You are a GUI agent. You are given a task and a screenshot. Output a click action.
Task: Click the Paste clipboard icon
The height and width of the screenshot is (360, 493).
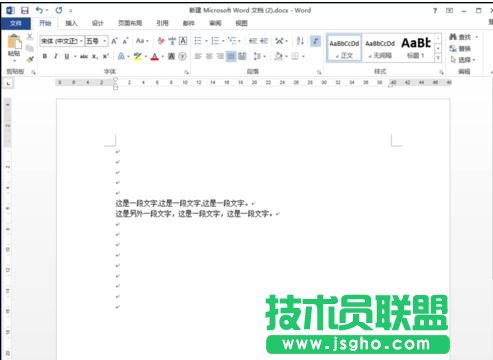(x=14, y=42)
